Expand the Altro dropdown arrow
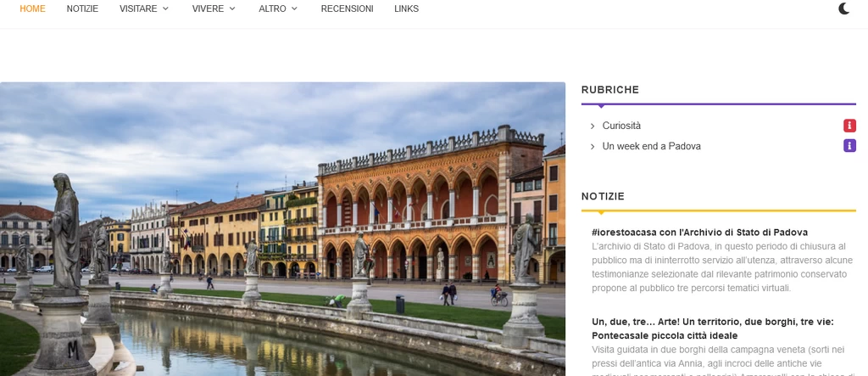868x376 pixels. point(294,8)
